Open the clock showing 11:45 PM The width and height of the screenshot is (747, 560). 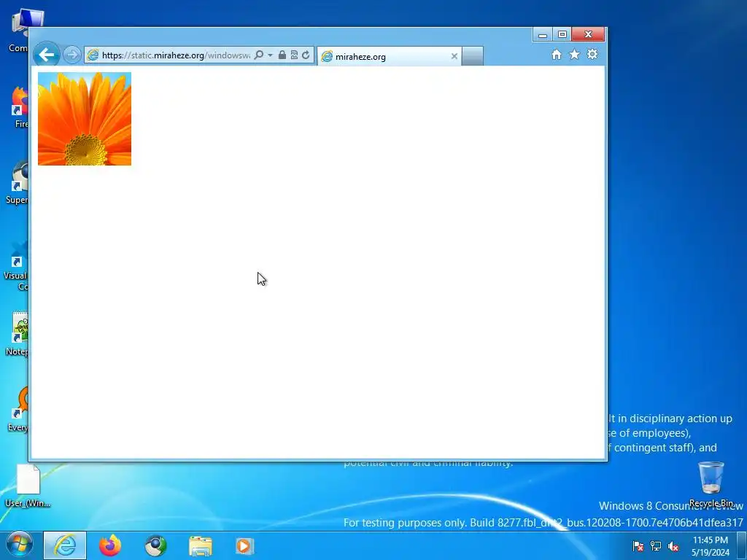711,546
